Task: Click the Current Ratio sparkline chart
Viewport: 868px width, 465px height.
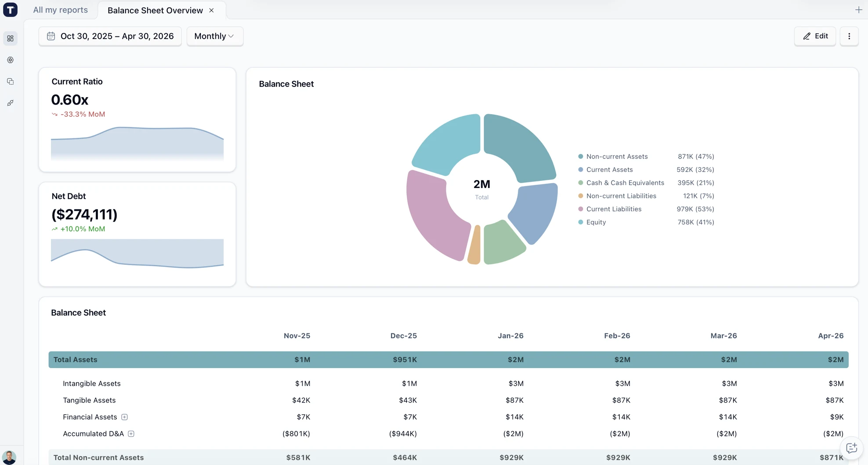Action: [137, 144]
